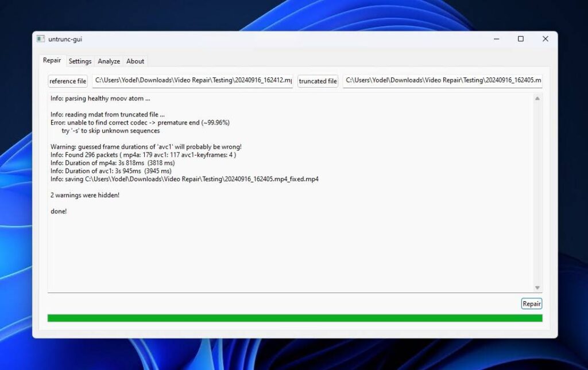Click the reference file button
The width and height of the screenshot is (588, 370).
(67, 81)
